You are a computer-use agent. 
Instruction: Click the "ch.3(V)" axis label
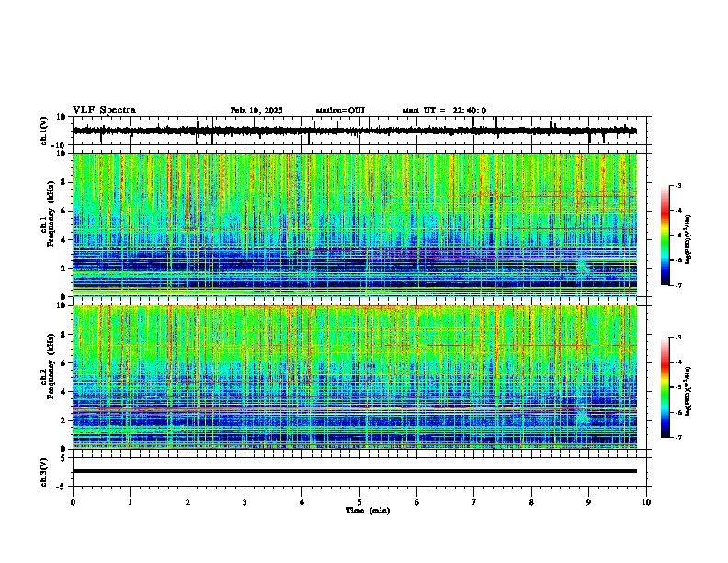point(44,472)
